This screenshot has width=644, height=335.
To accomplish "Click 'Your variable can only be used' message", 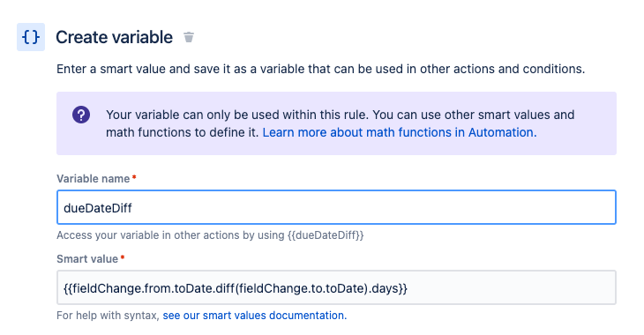I will [x=340, y=115].
